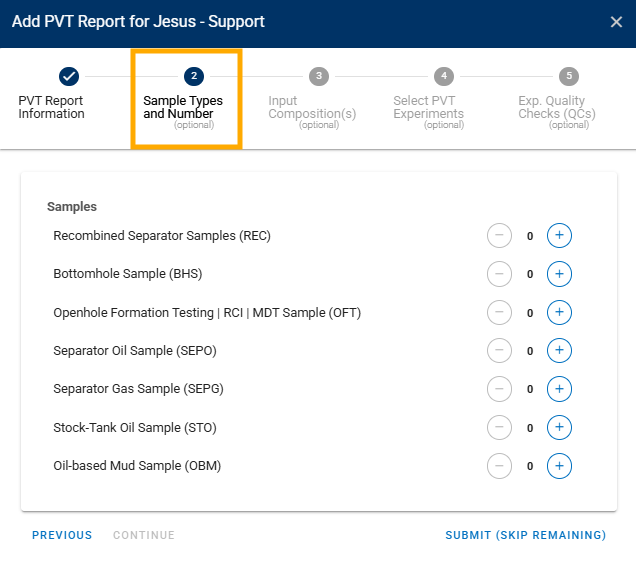This screenshot has height=572, width=636.
Task: Open Exp. Quality Checks (QCs) step
Action: (x=562, y=99)
